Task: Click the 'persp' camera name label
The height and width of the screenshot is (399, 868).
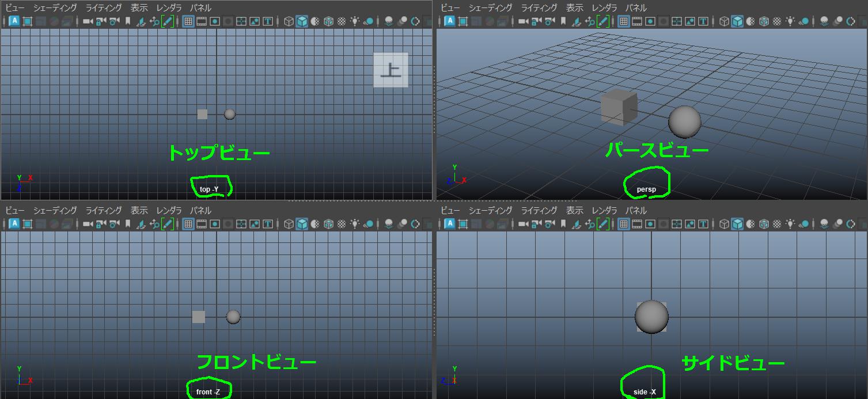Action: tap(646, 189)
